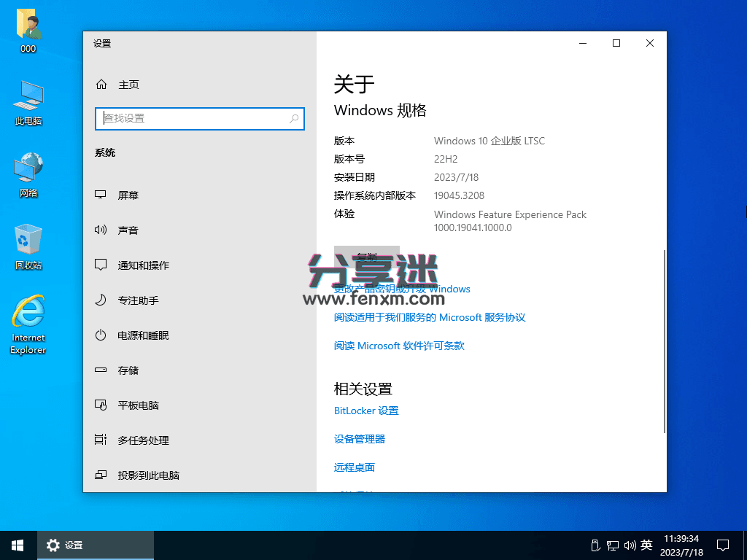
Task: Open the Sound (声音) settings item
Action: pos(128,230)
